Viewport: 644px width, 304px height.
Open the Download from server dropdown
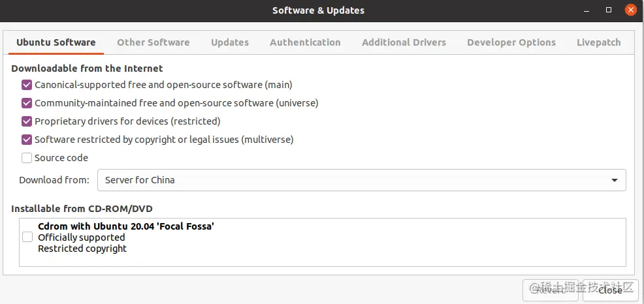click(x=361, y=180)
